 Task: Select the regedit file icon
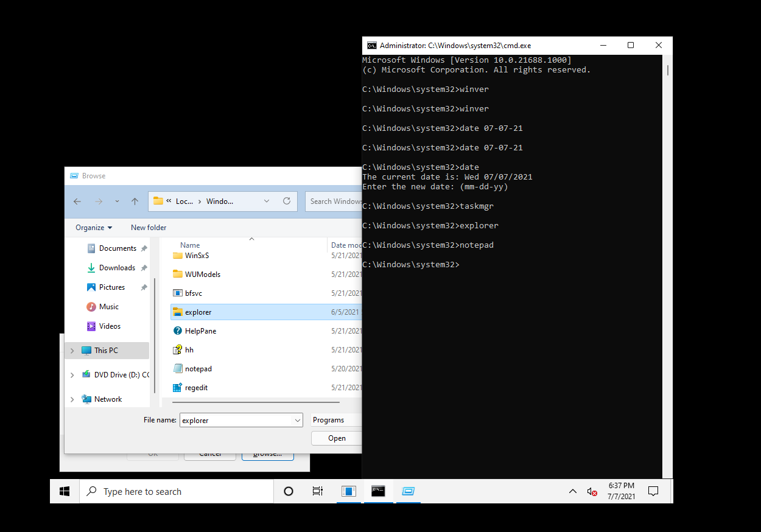point(178,388)
